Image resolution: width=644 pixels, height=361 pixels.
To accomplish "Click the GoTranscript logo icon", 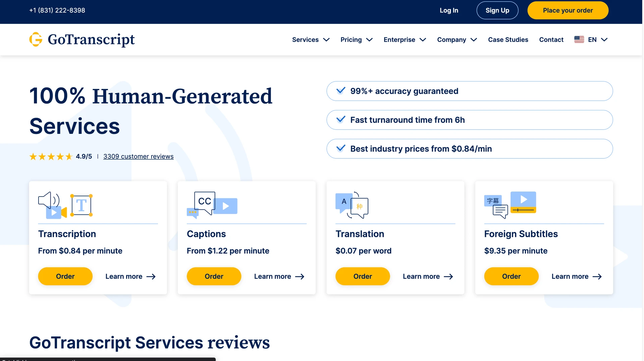I will (x=36, y=40).
